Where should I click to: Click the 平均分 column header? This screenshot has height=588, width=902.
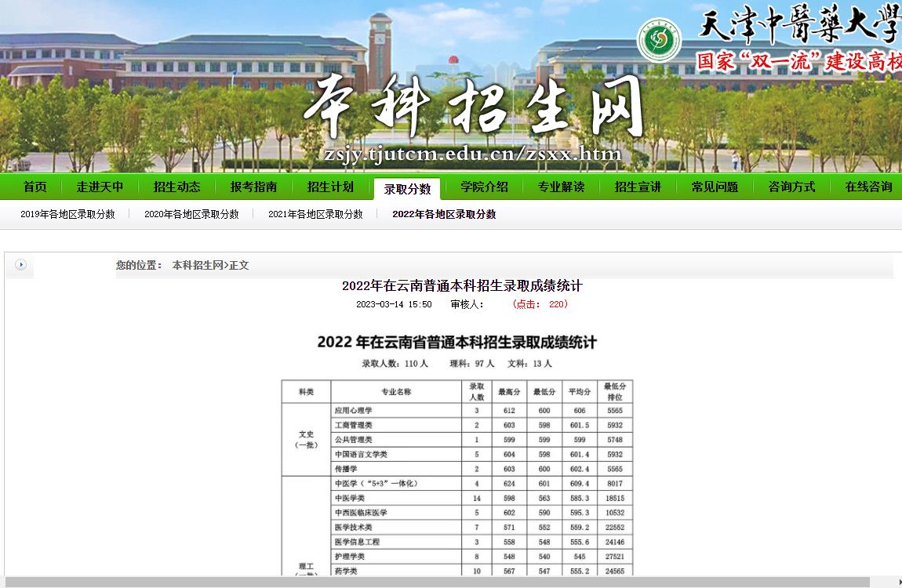580,392
